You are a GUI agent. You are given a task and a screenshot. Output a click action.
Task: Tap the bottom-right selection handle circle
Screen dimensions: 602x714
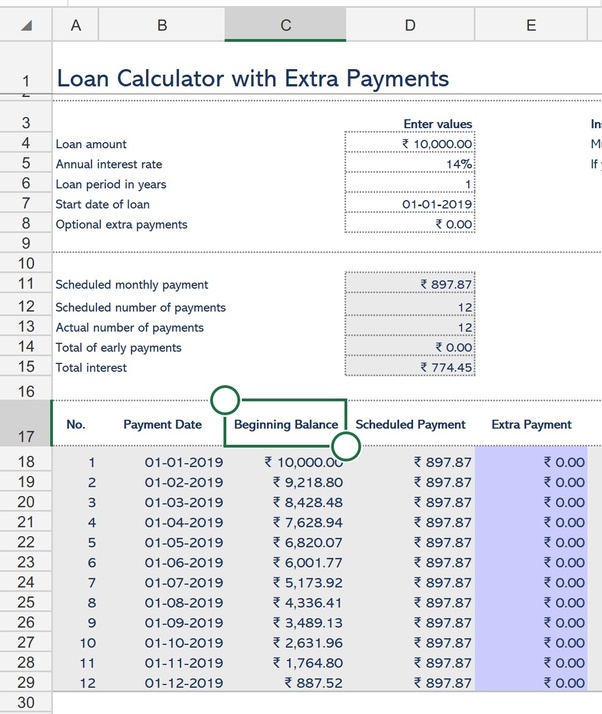click(346, 446)
